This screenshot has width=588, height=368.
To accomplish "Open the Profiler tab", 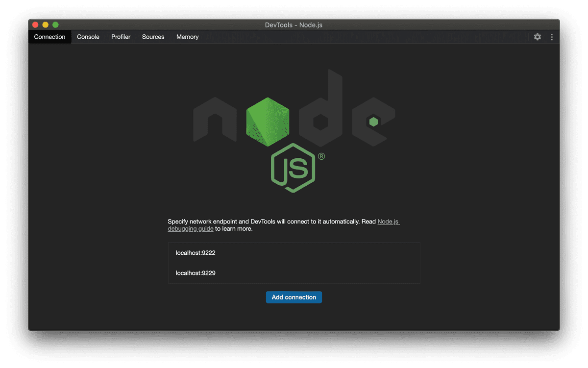I will 121,37.
